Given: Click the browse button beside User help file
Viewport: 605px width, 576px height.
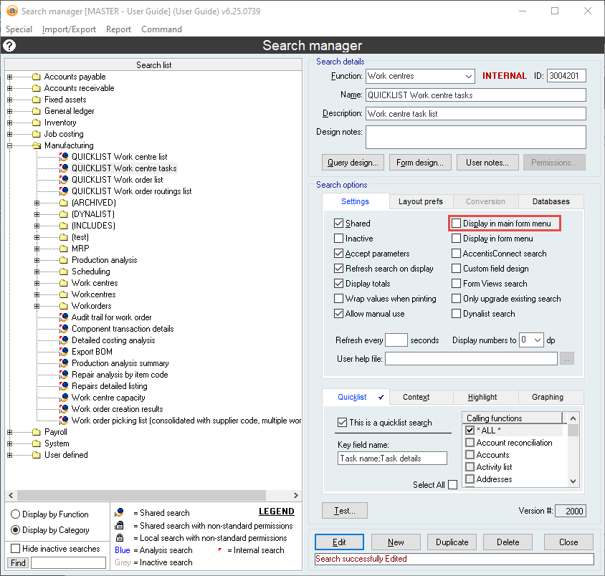Looking at the screenshot, I should (x=566, y=359).
